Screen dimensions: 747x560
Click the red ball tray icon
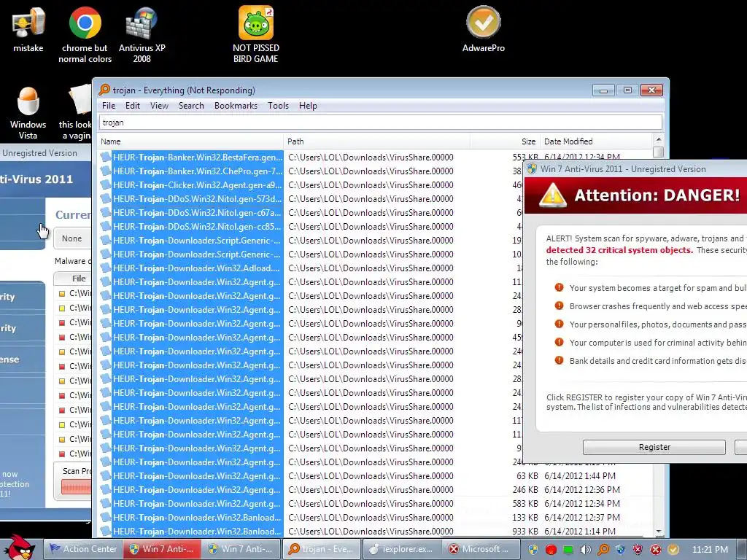tap(551, 549)
